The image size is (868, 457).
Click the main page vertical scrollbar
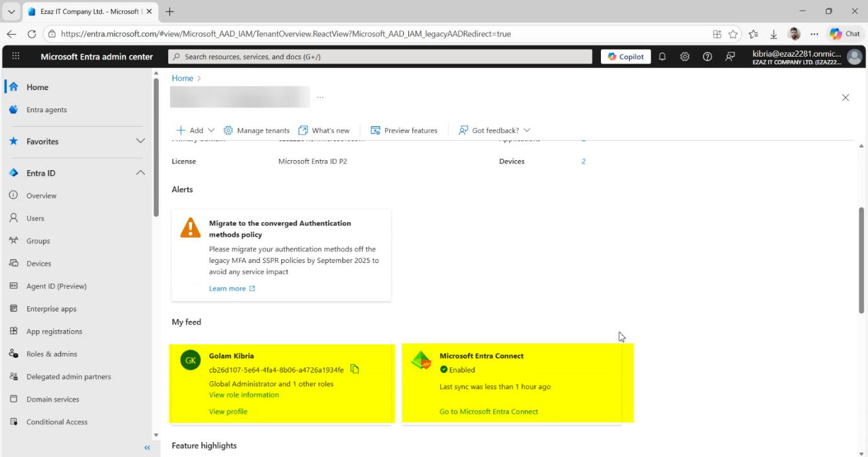861,260
